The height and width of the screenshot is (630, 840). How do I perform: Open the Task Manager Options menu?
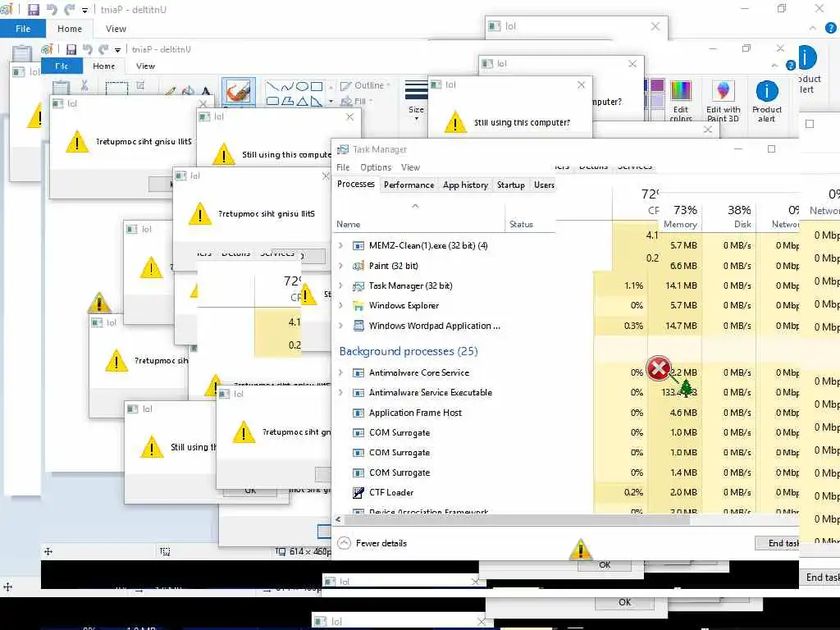coord(376,167)
